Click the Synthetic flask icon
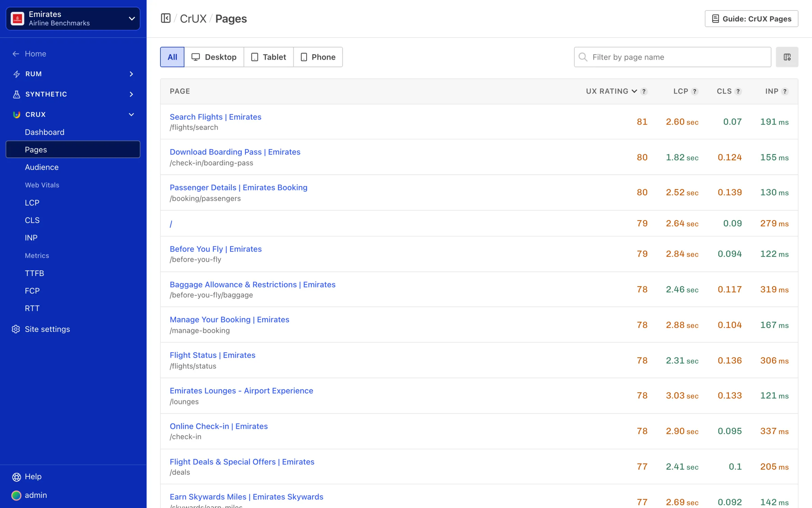Viewport: 812px width, 508px height. [16, 94]
